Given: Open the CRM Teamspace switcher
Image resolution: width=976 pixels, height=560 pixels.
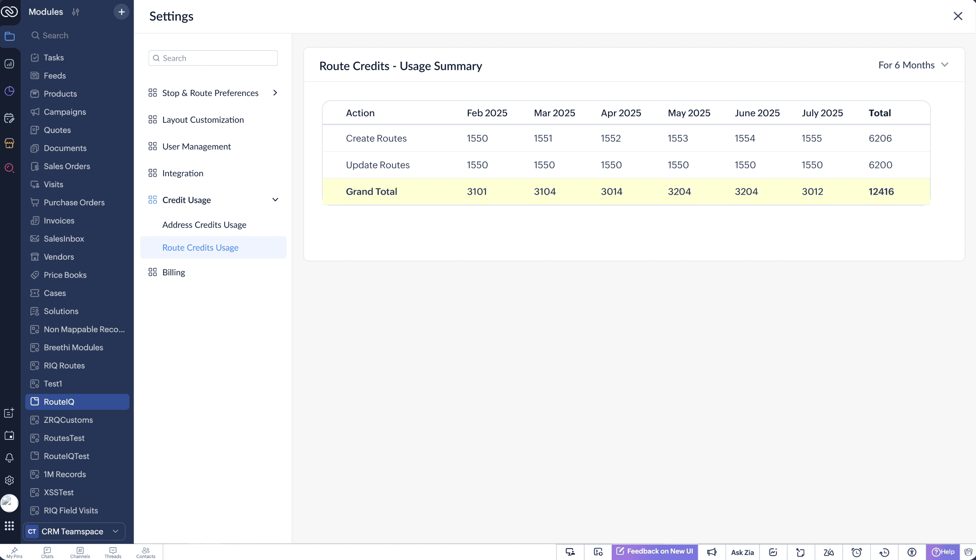Looking at the screenshot, I should 74,531.
